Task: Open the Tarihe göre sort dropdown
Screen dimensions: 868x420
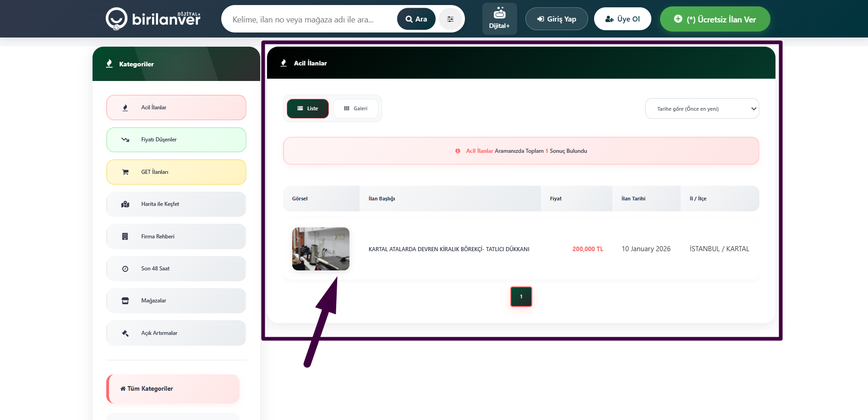Action: (702, 109)
